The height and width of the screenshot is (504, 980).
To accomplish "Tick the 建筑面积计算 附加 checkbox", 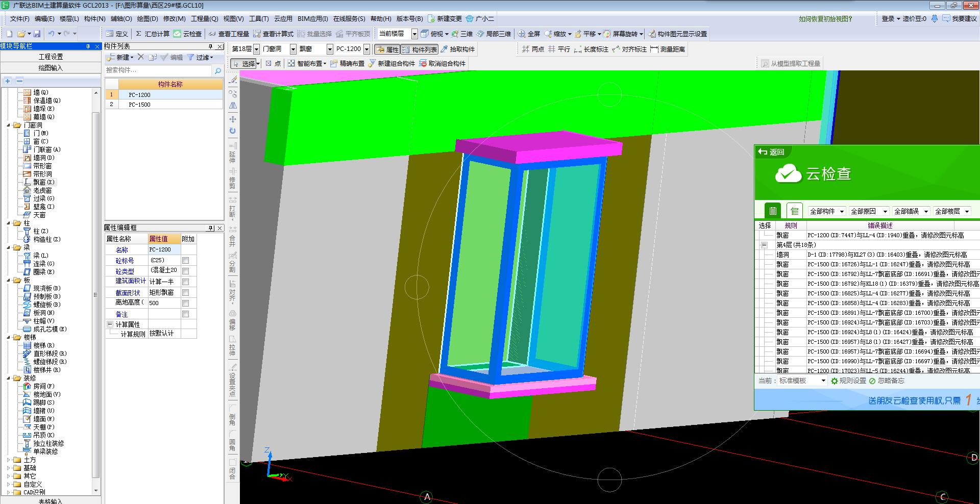I will tap(186, 282).
